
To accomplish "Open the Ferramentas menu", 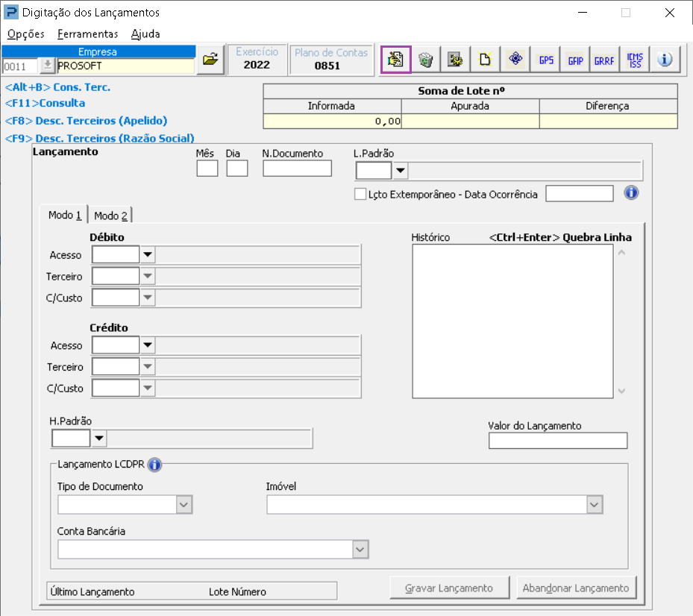I will pos(87,34).
